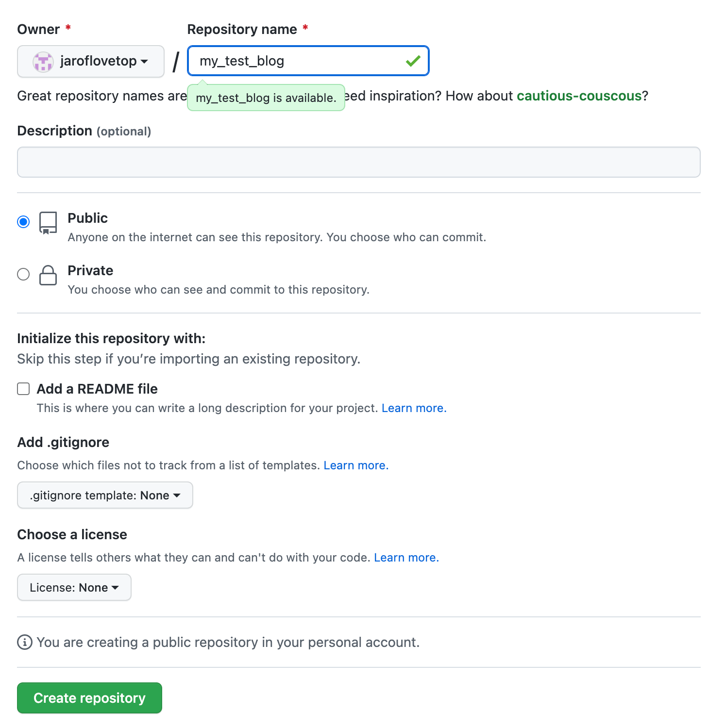The image size is (708, 728).
Task: Click the Private lock icon
Action: coord(48,275)
